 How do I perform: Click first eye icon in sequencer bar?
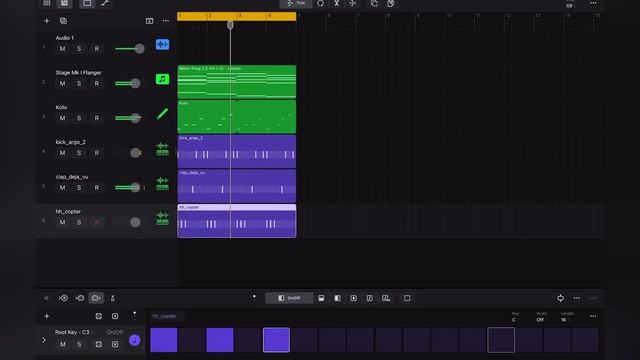[63, 298]
